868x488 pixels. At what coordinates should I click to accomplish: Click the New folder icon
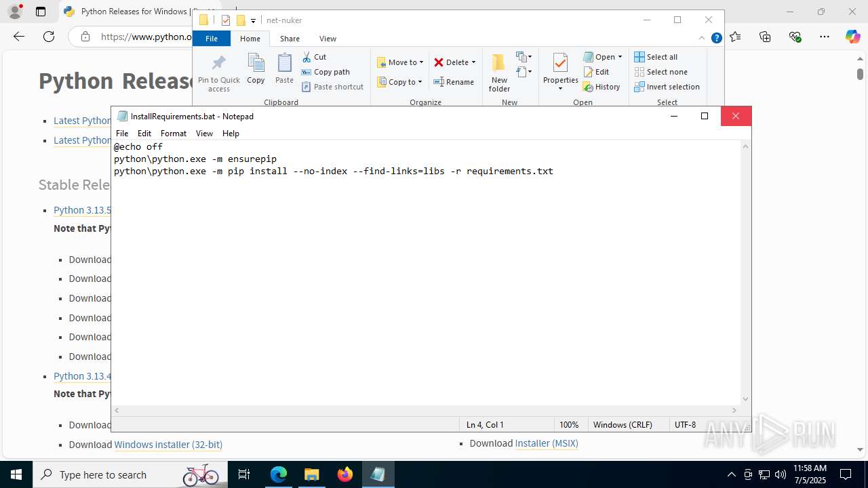499,63
